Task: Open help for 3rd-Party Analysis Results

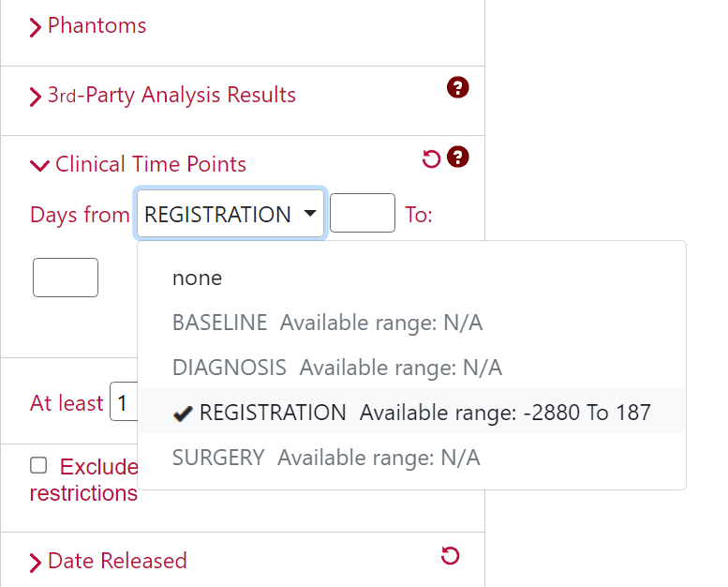Action: pos(458,87)
